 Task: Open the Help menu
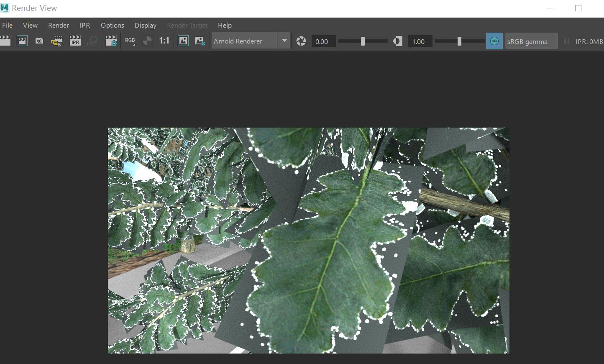coord(225,25)
